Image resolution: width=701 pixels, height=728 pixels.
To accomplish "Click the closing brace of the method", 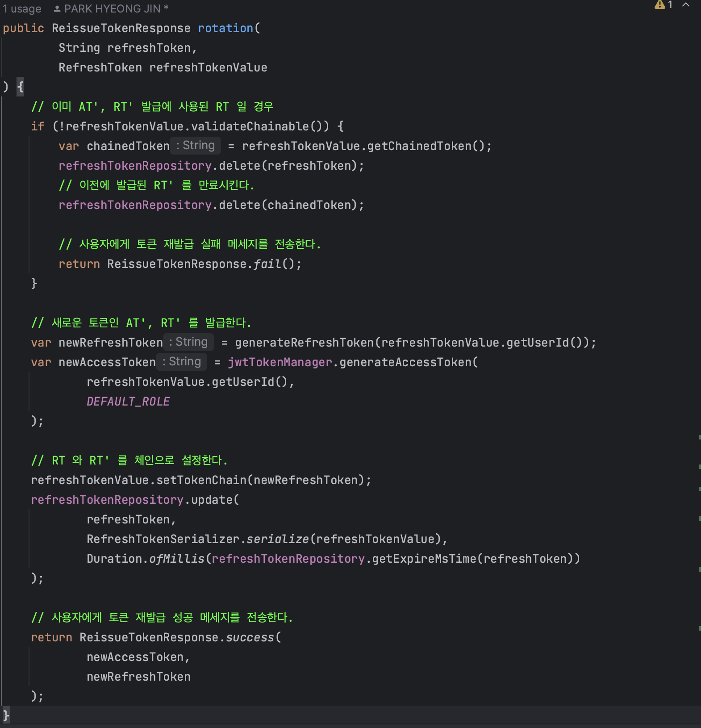I will click(x=6, y=715).
